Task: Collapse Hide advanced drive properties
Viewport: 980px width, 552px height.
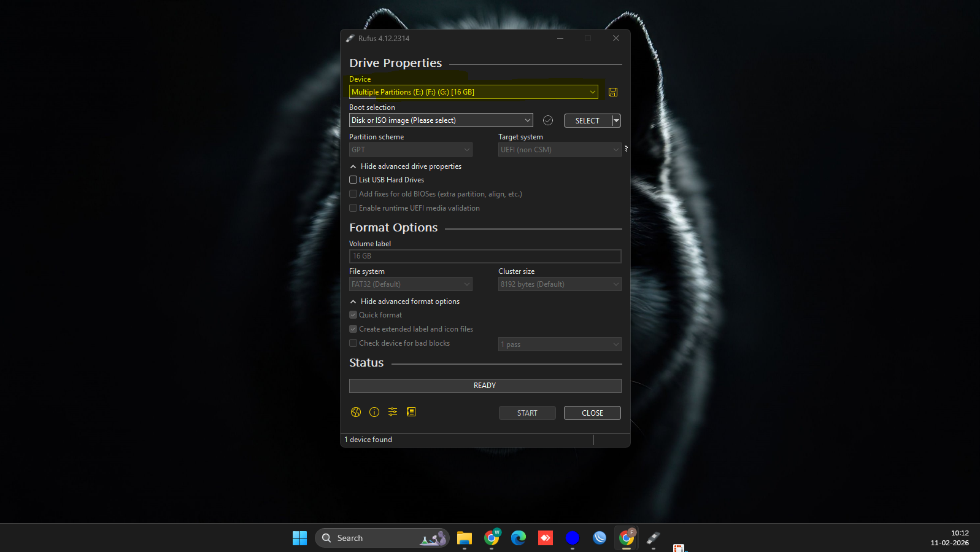Action: pos(406,166)
